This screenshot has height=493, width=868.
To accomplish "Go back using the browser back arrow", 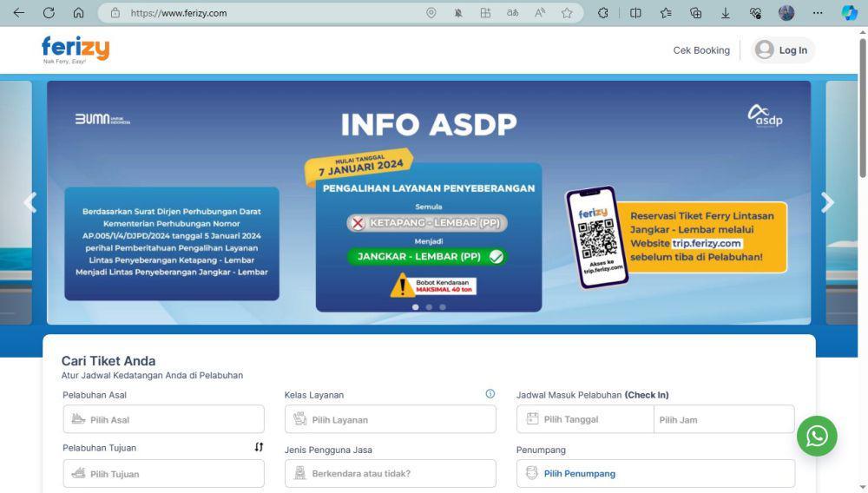I will (19, 13).
